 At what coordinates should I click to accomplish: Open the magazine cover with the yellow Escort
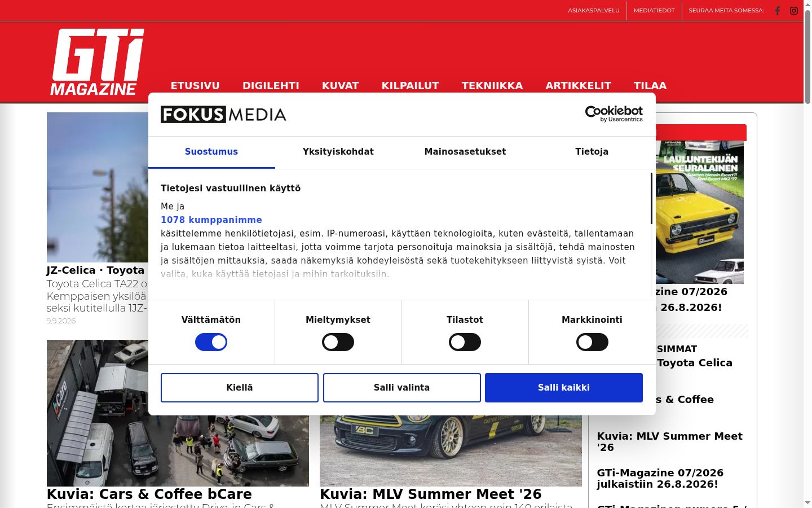700,212
